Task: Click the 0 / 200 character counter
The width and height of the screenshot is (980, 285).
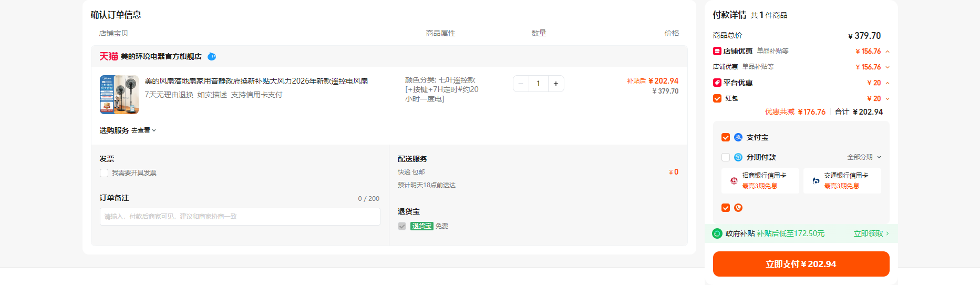Action: tap(369, 199)
